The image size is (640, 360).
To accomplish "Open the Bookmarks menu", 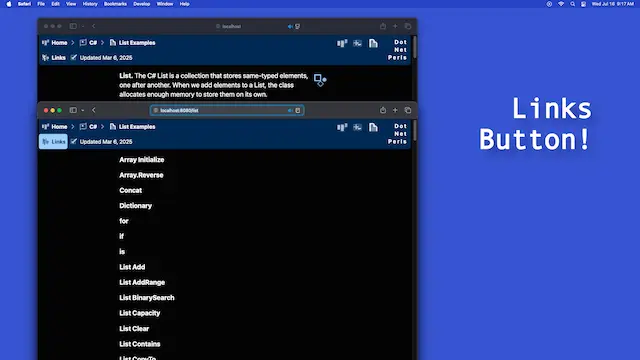I will 115,4.
